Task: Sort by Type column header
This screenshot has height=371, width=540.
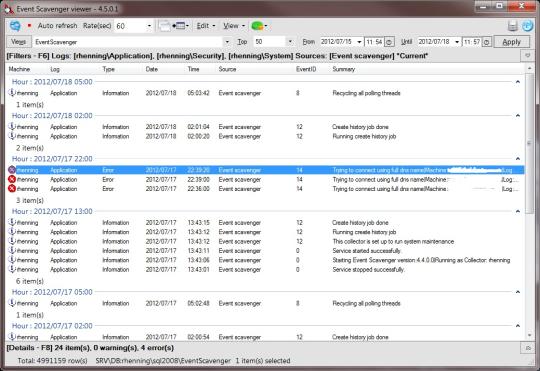Action: [x=108, y=69]
